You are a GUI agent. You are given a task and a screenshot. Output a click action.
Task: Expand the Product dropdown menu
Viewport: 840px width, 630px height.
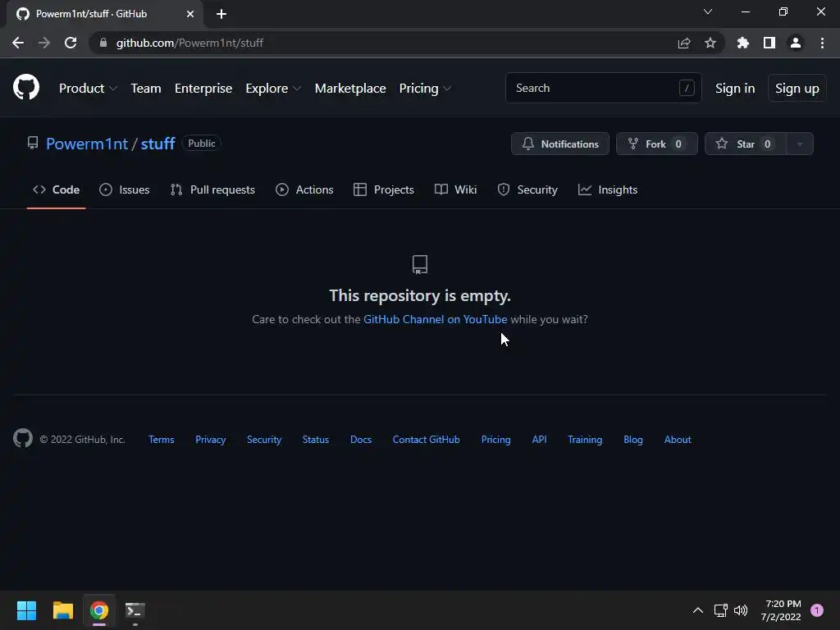(x=88, y=89)
